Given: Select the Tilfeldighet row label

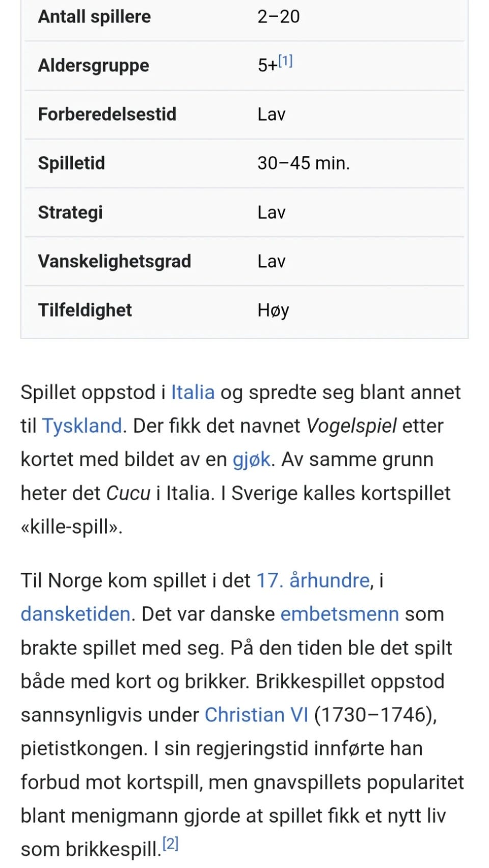Looking at the screenshot, I should click(x=85, y=310).
